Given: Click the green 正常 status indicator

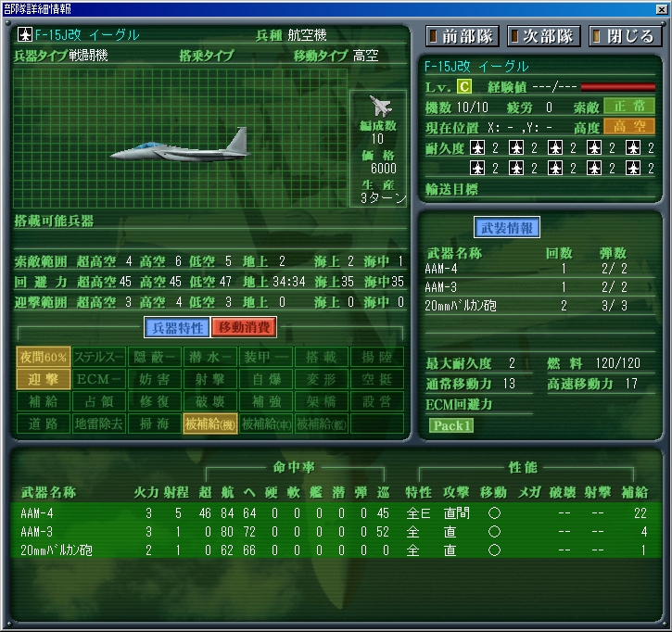Looking at the screenshot, I should pos(629,107).
